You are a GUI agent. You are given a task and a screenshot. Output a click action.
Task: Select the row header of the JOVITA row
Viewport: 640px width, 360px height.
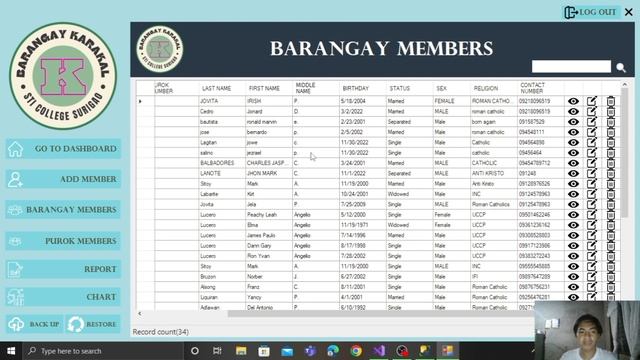click(145, 101)
